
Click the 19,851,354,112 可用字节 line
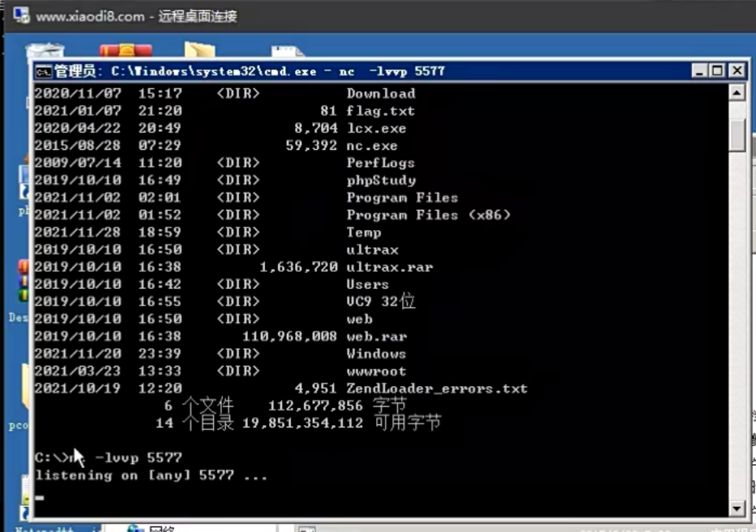coord(341,423)
